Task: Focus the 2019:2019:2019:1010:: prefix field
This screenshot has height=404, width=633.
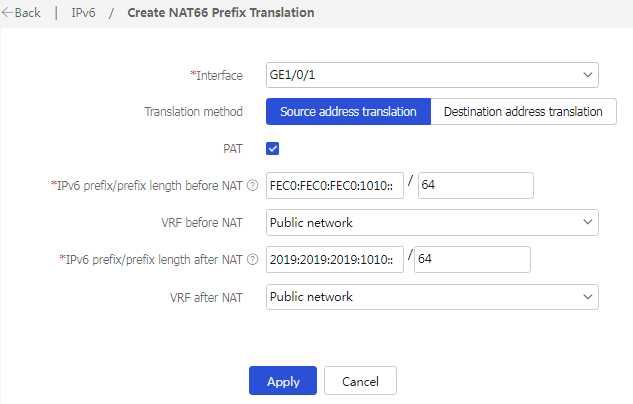Action: pyautogui.click(x=335, y=260)
